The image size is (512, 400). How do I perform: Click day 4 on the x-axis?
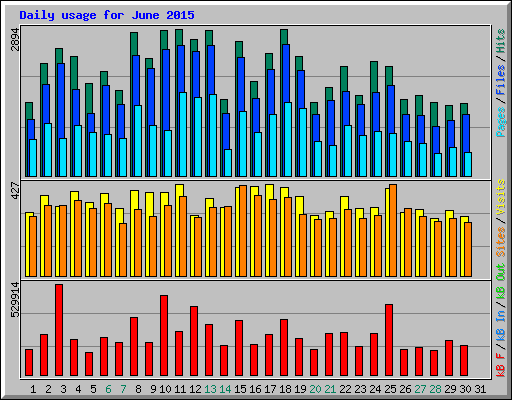point(78,389)
